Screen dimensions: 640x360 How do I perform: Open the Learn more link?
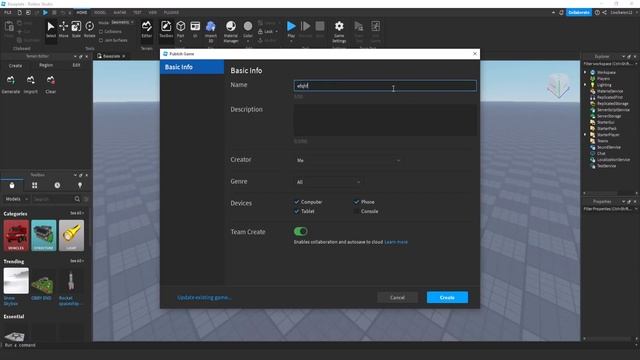click(x=396, y=242)
